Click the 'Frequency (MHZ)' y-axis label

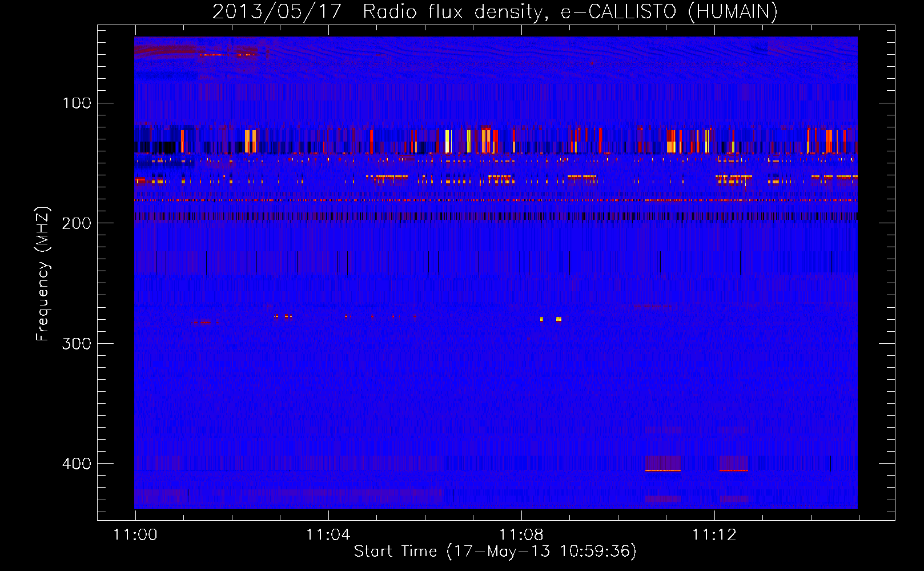pos(43,274)
